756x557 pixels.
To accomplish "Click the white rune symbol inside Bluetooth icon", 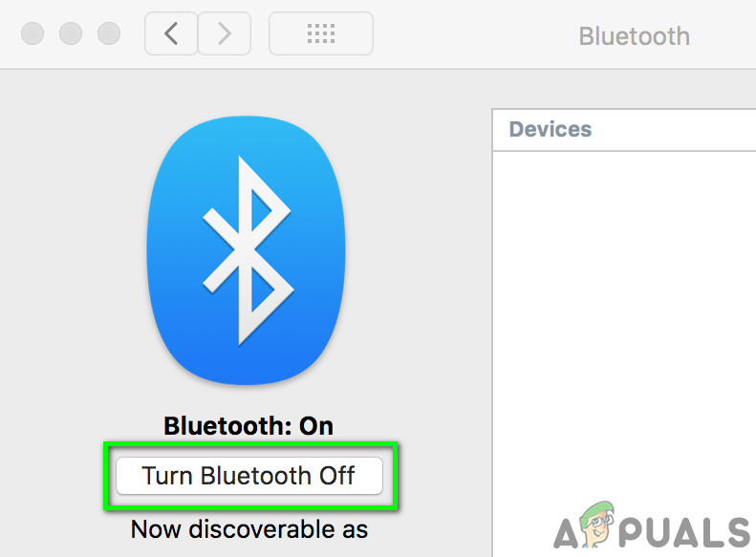I will (x=248, y=250).
